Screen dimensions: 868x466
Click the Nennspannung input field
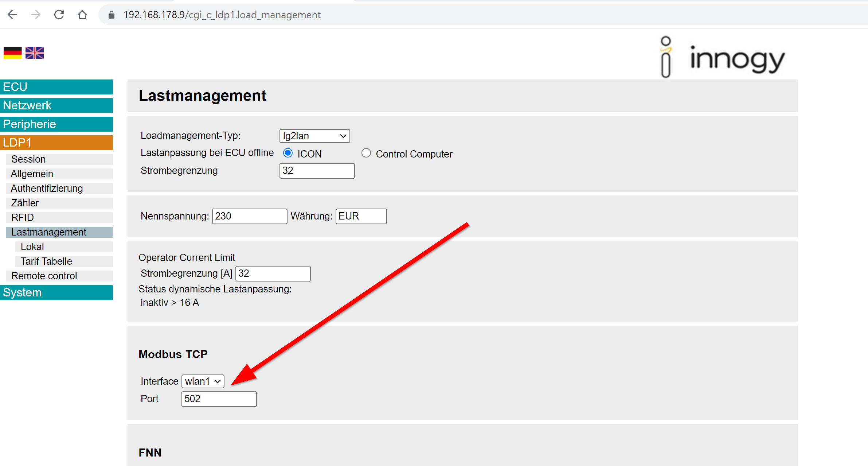pyautogui.click(x=249, y=216)
